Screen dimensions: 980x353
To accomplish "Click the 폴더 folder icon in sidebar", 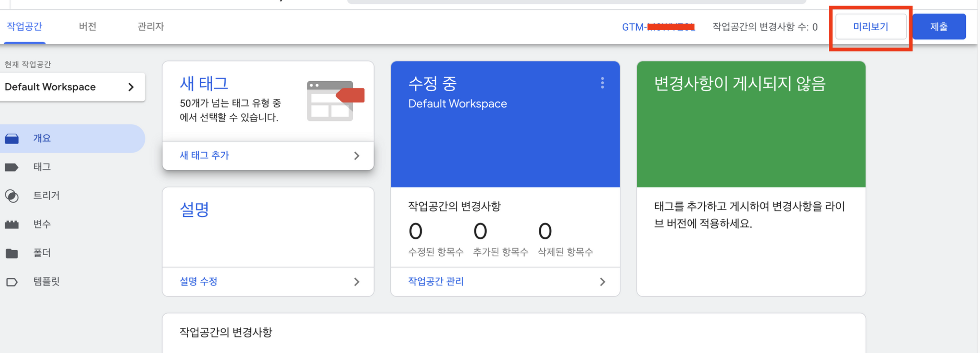I will tap(12, 253).
